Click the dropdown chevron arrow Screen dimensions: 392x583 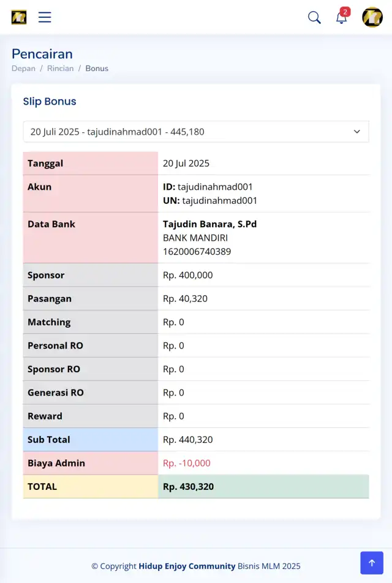pos(356,132)
